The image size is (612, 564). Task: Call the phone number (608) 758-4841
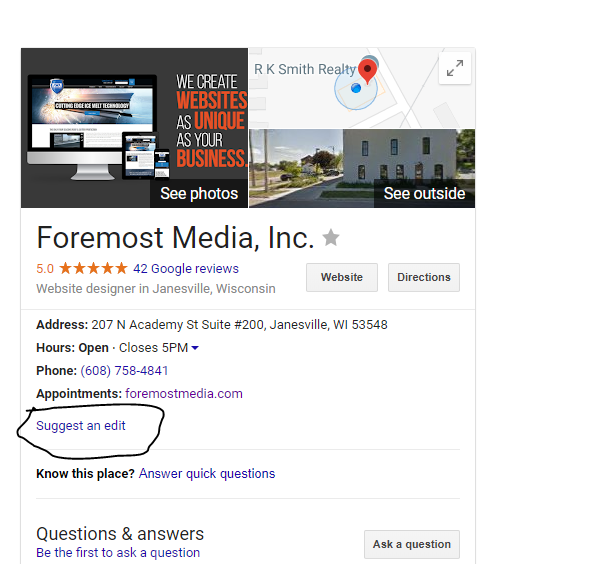click(x=124, y=370)
